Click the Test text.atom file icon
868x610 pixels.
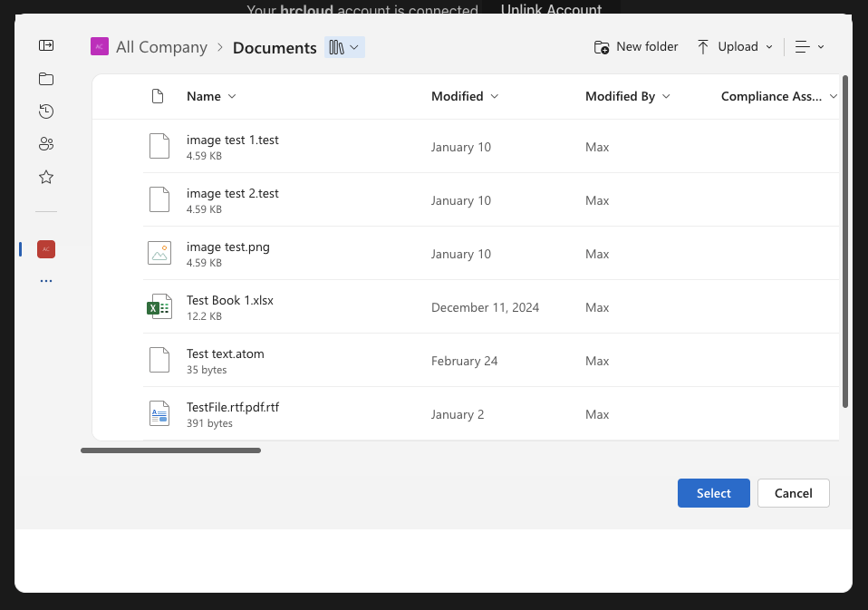pyautogui.click(x=159, y=360)
